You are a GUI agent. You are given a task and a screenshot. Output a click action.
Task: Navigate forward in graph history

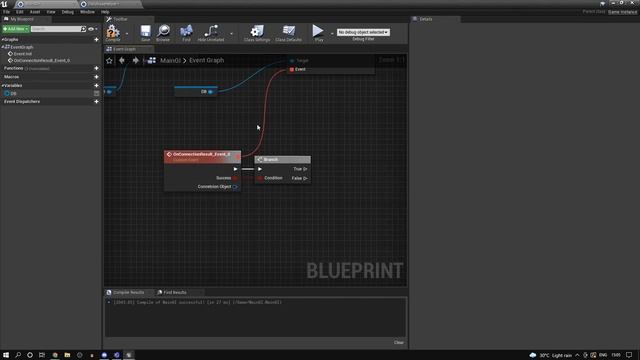click(x=136, y=60)
